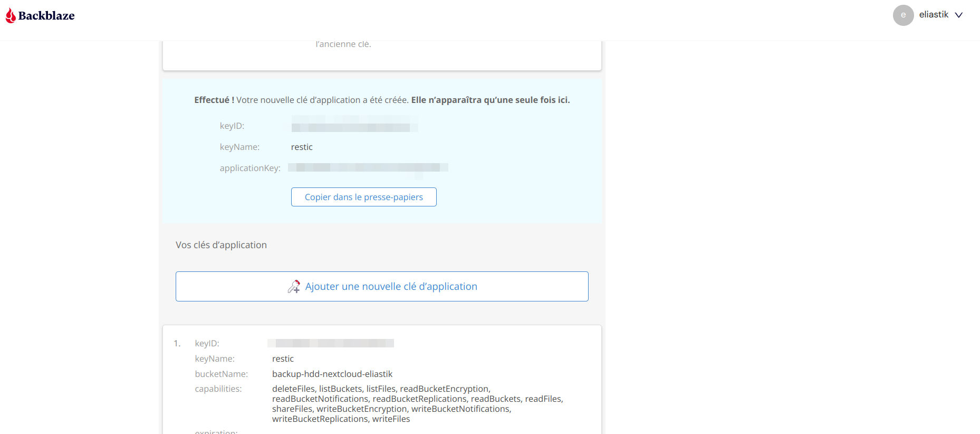Click bucket name backup-hdd-nextcloud-eliastik

pos(332,374)
